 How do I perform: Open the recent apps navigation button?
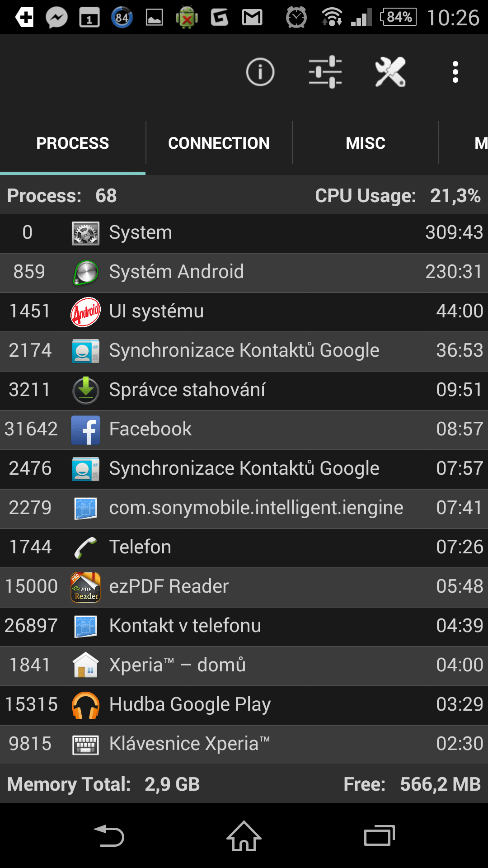(x=380, y=836)
